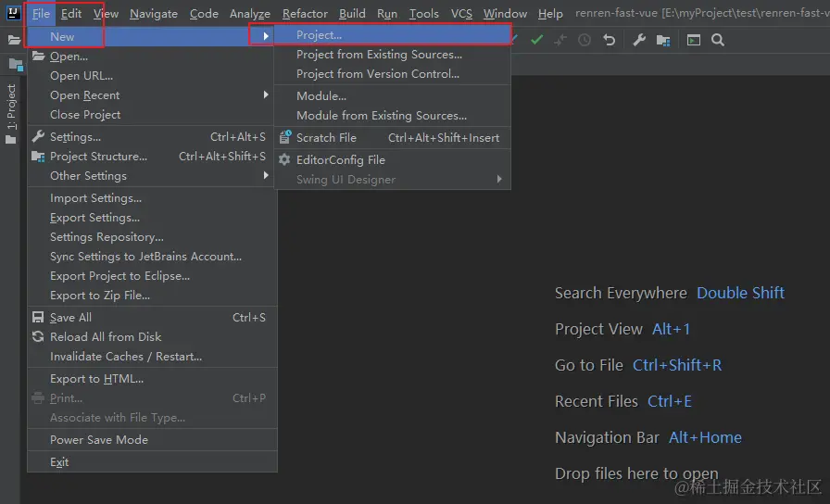Click Open URL... menu entry

pos(152,76)
